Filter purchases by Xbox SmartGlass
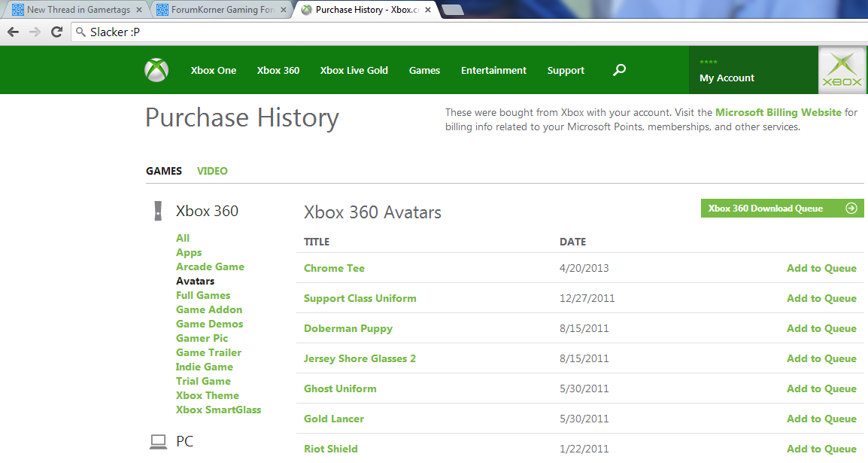Image resolution: width=868 pixels, height=463 pixels. tap(218, 410)
